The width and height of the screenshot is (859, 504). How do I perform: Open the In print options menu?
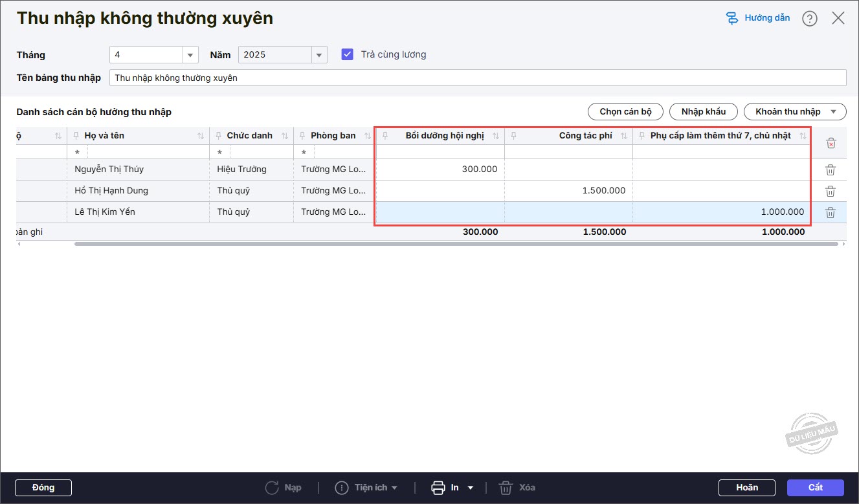(471, 487)
